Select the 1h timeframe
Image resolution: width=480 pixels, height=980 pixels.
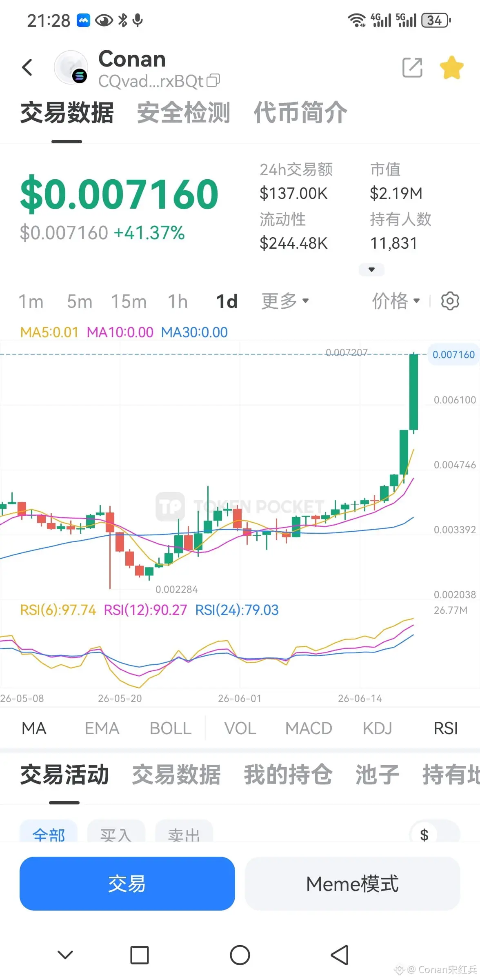pos(178,302)
